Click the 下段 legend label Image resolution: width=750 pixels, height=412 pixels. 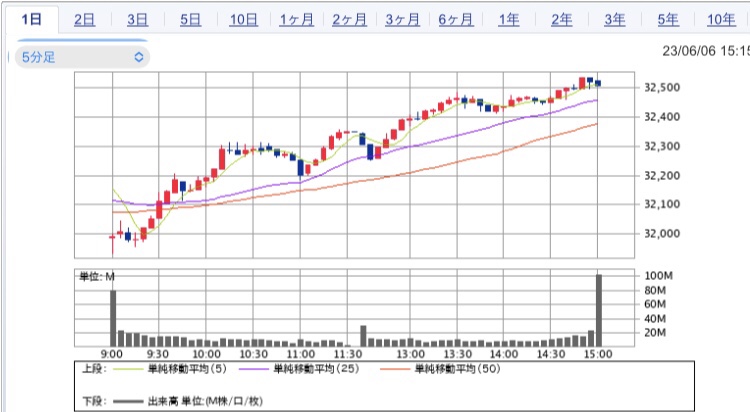tap(94, 401)
